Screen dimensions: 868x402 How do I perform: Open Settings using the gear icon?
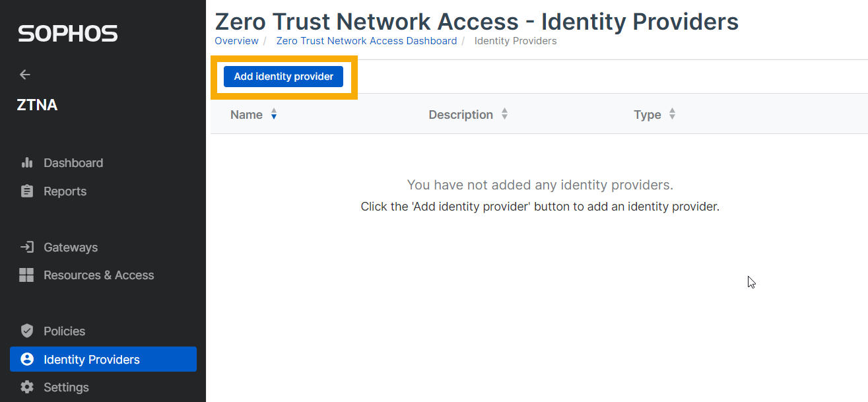27,387
